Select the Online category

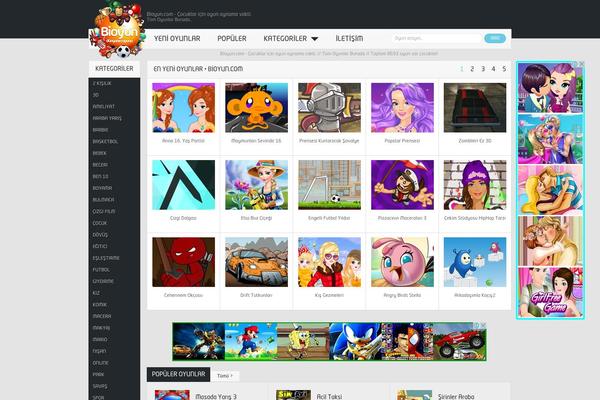pos(100,362)
